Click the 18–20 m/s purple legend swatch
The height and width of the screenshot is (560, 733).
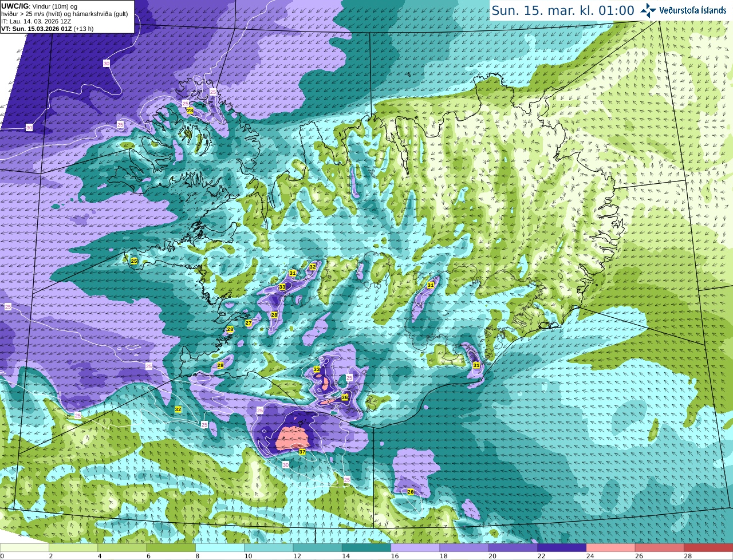(x=464, y=547)
